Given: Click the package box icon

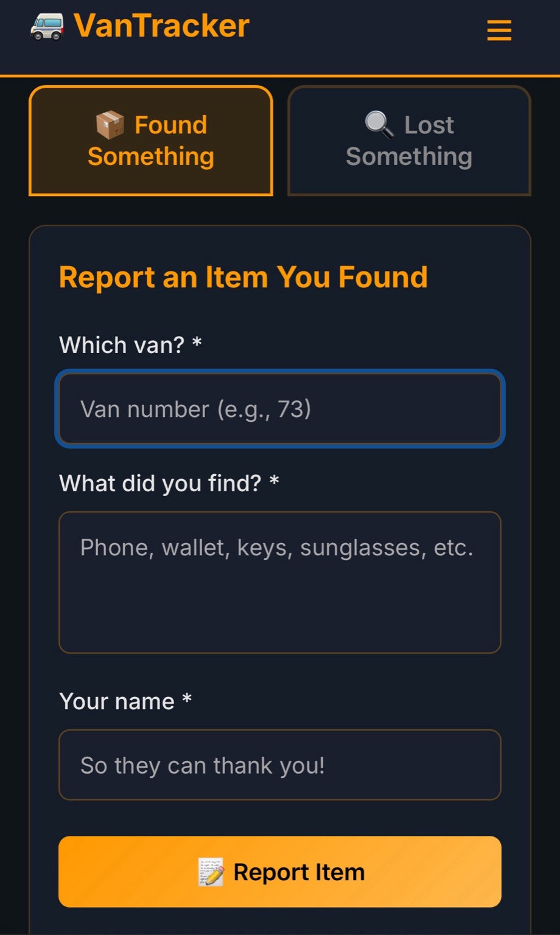Looking at the screenshot, I should [110, 125].
